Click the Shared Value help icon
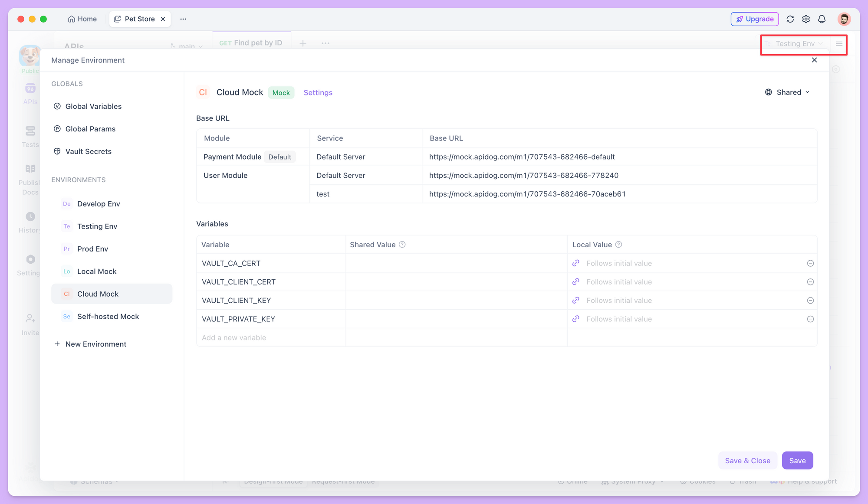The image size is (868, 504). click(x=402, y=245)
